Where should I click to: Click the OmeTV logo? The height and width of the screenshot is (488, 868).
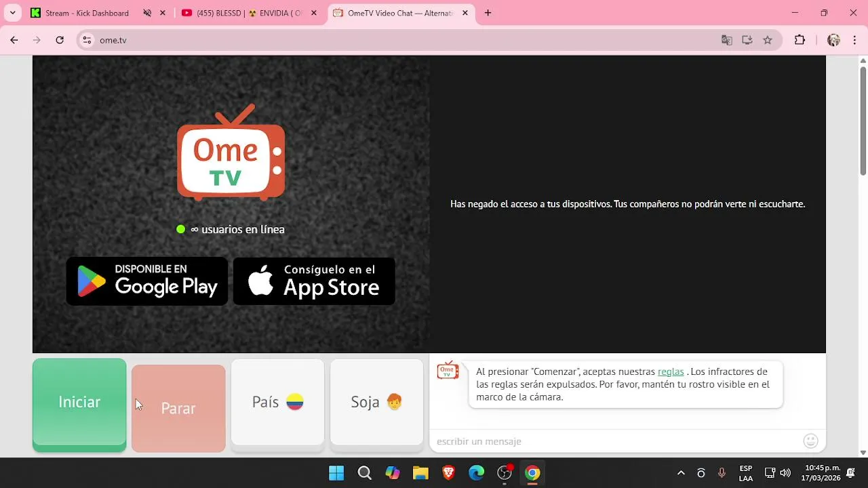point(231,152)
